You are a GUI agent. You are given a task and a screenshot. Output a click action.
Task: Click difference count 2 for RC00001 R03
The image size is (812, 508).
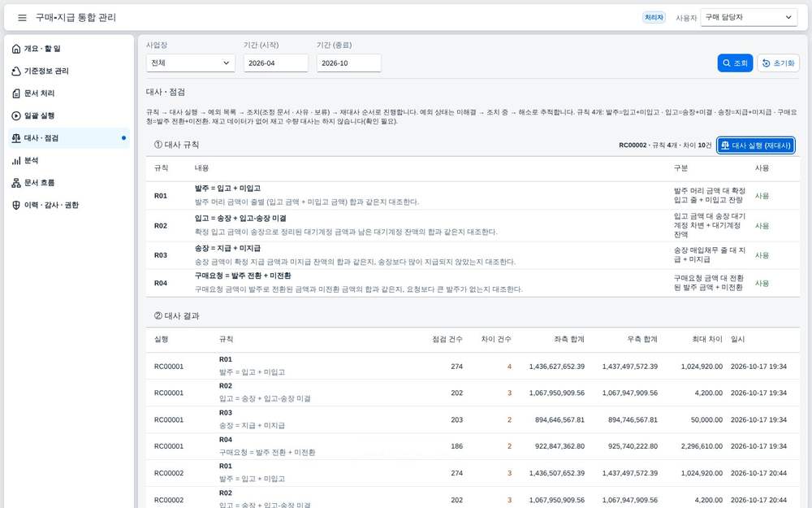click(x=509, y=420)
